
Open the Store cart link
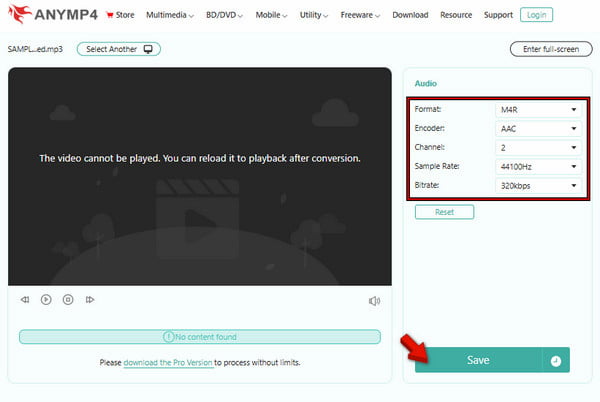tap(120, 15)
